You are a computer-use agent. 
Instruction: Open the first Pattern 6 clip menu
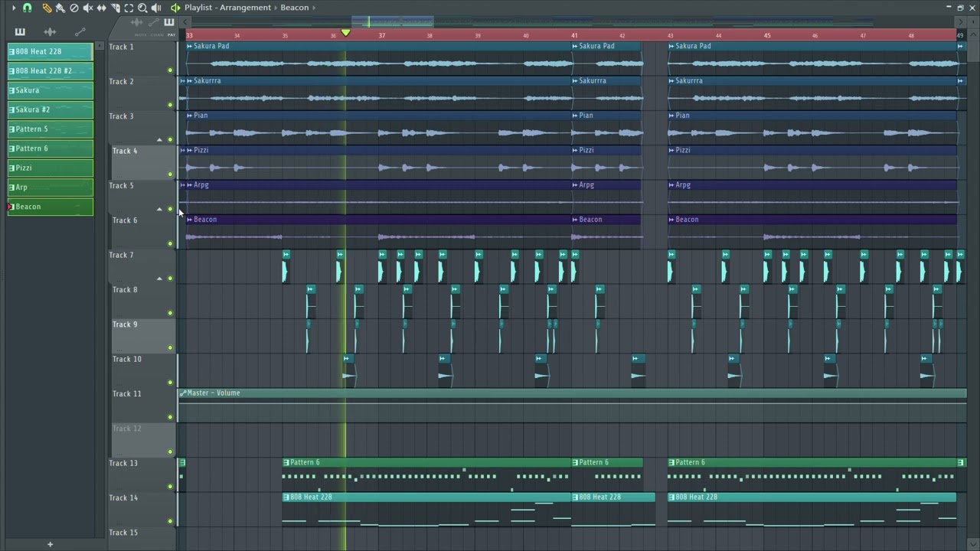pos(286,462)
